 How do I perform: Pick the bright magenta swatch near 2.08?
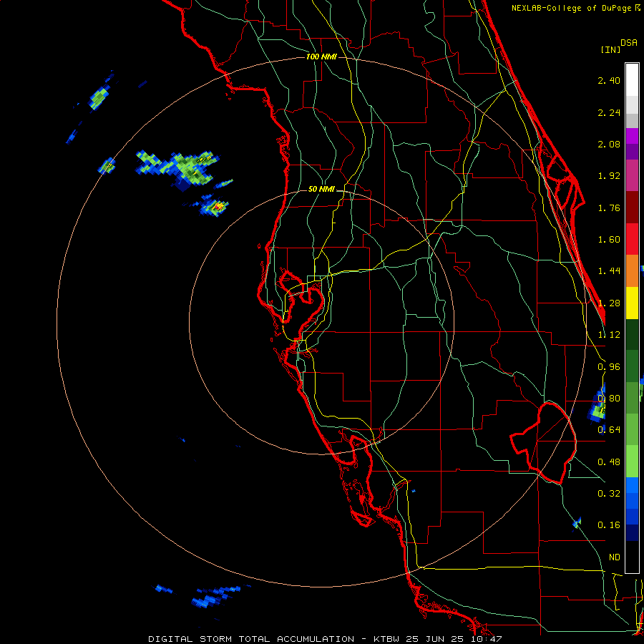(632, 136)
